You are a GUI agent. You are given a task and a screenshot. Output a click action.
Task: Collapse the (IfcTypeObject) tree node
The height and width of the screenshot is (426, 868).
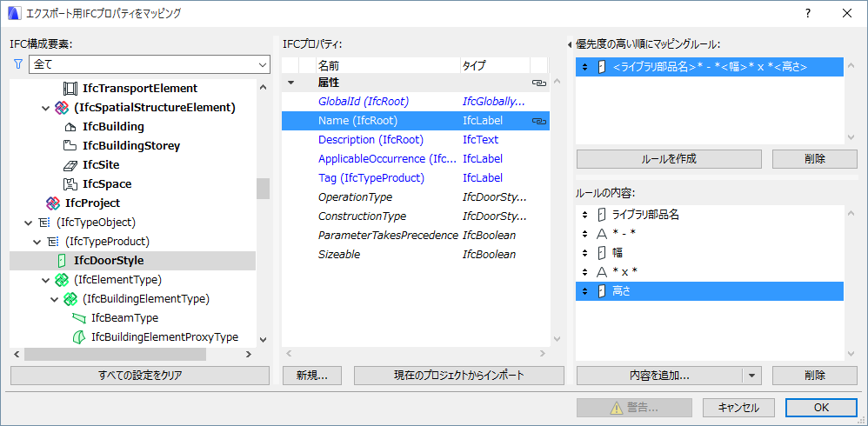(29, 223)
